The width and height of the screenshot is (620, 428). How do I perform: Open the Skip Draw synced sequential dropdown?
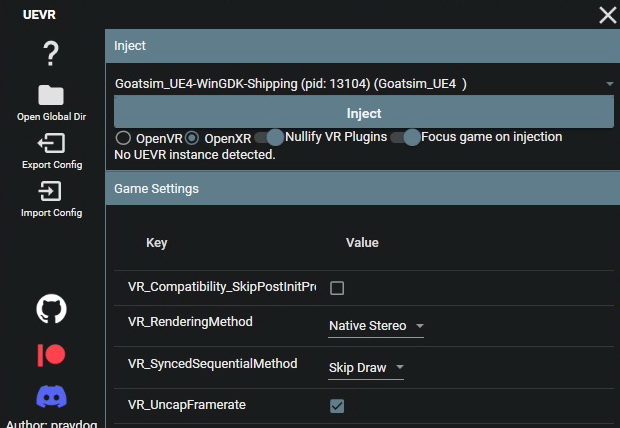(x=366, y=367)
